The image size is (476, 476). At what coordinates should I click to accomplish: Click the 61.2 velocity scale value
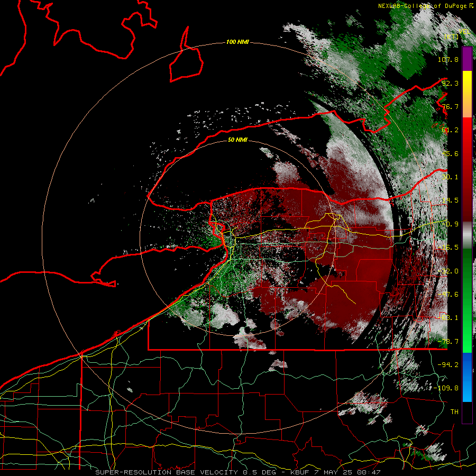coord(450,130)
